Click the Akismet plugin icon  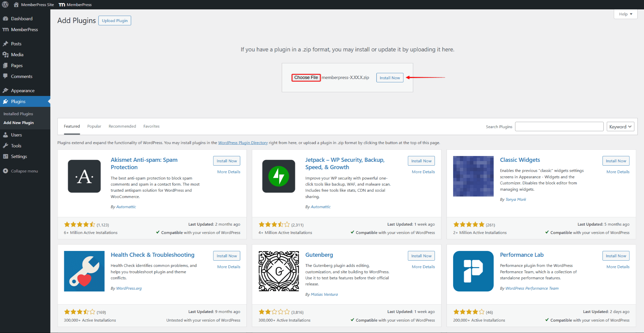(84, 176)
